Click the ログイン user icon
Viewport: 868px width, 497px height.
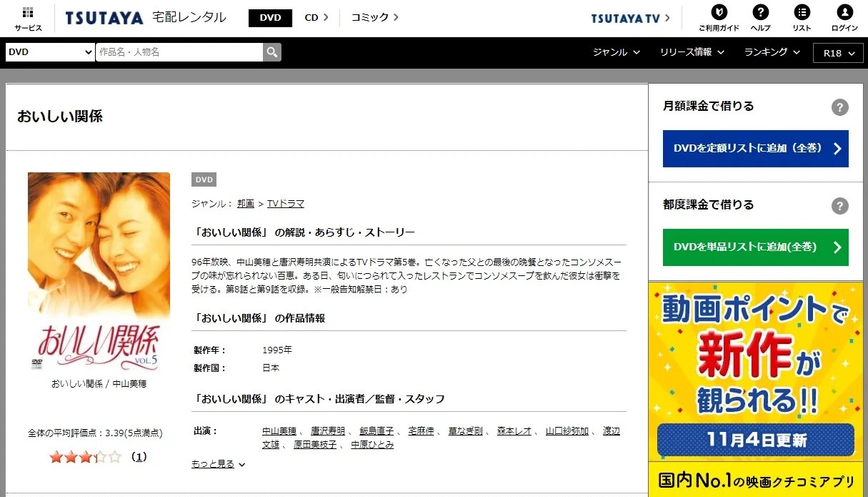click(844, 19)
